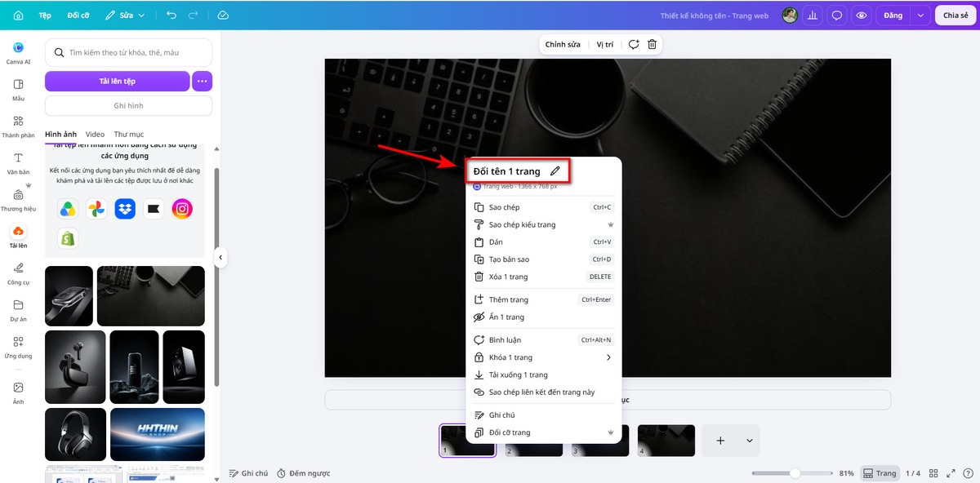
Task: Click the Chia sẻ share button
Action: tap(955, 15)
